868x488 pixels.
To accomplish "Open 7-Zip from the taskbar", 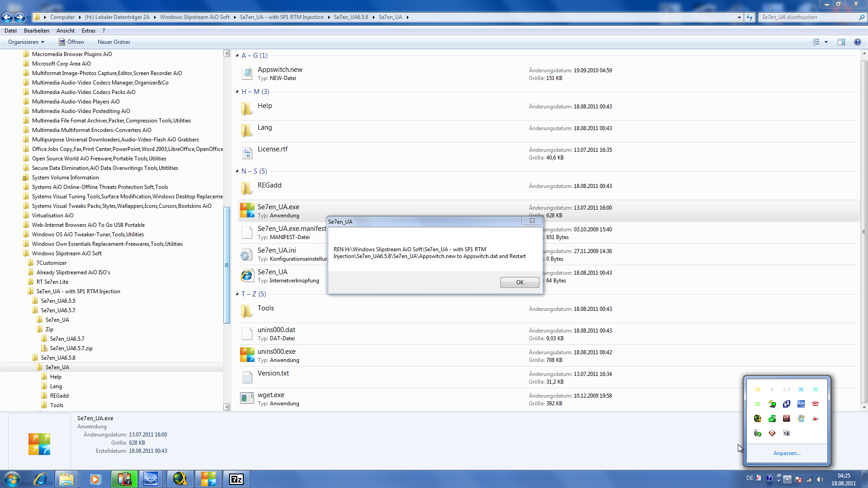I will coord(236,479).
